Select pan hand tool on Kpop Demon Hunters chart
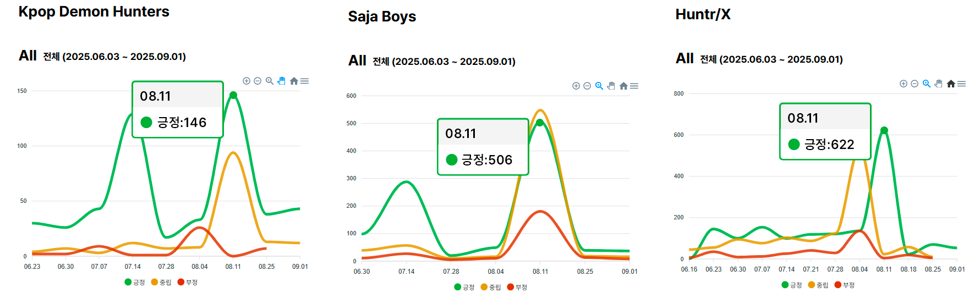The height and width of the screenshot is (298, 980). pyautogui.click(x=282, y=81)
